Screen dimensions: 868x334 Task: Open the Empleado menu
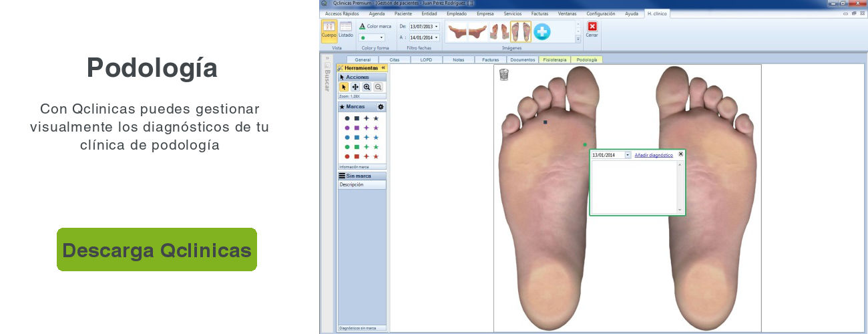[x=457, y=13]
